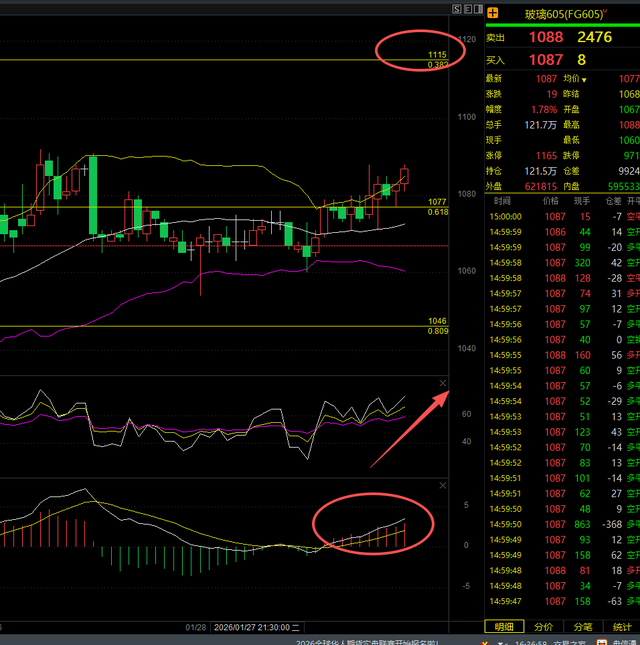The height and width of the screenshot is (645, 640).
Task: Switch to the 明细 tab
Action: pyautogui.click(x=504, y=627)
